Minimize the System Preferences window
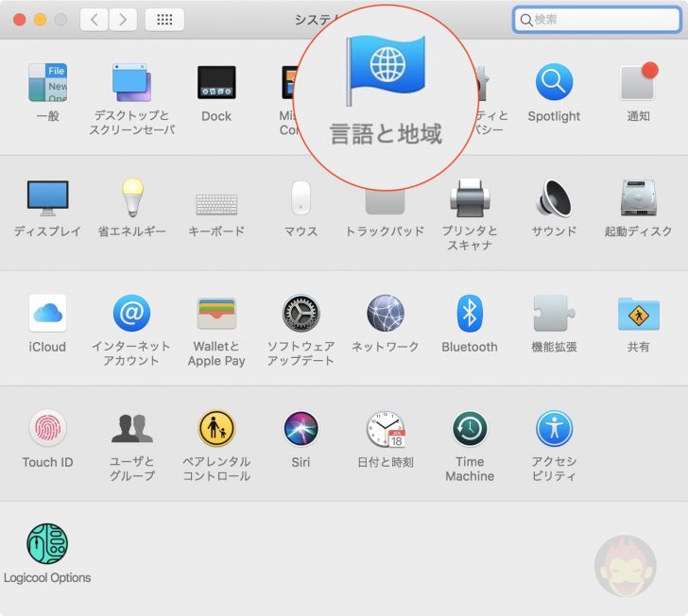Image resolution: width=688 pixels, height=616 pixels. [x=40, y=20]
